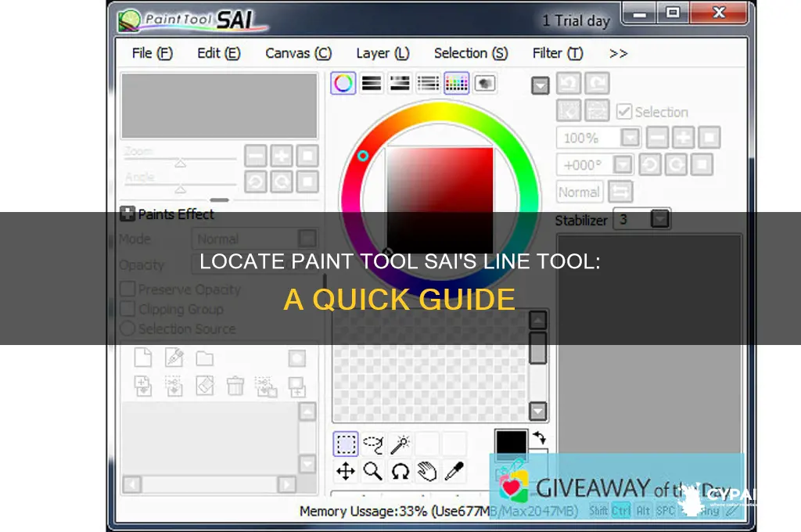Open the Selection (S) menu
801x532 pixels.
470,53
